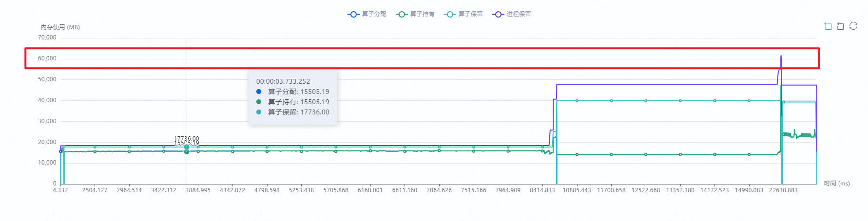Click the 6160.001 x-axis label
Viewport: 868px width, 221px height.
(x=370, y=190)
